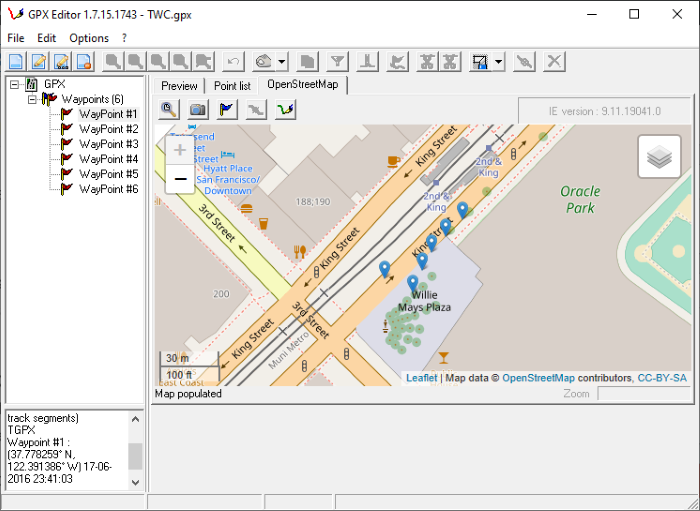Collapse the Waypoints (6) tree node
This screenshot has height=511, width=700.
32,99
